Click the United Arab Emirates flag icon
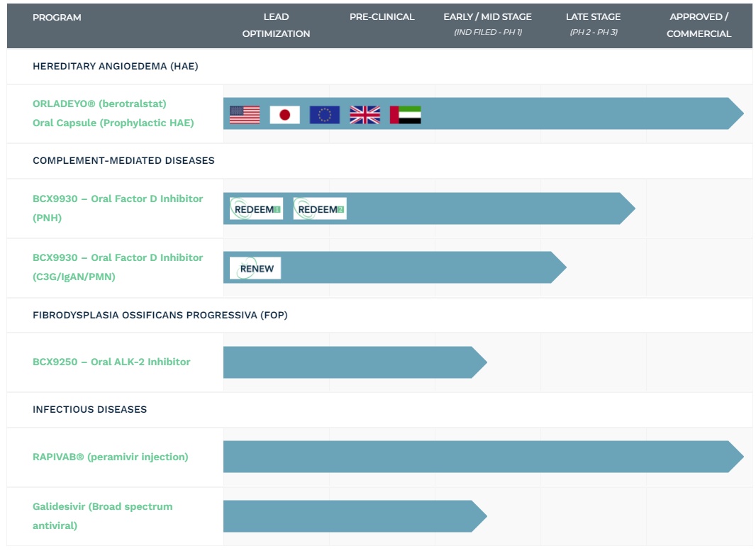Image resolution: width=756 pixels, height=551 pixels. [405, 115]
